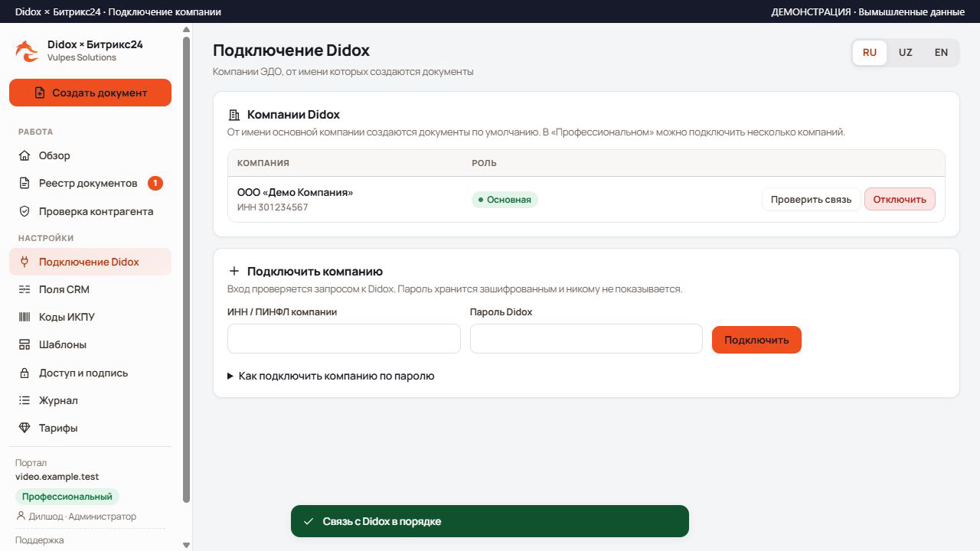Click Проверить связь for Демо Компания
Image resolution: width=980 pixels, height=551 pixels.
pyautogui.click(x=811, y=199)
